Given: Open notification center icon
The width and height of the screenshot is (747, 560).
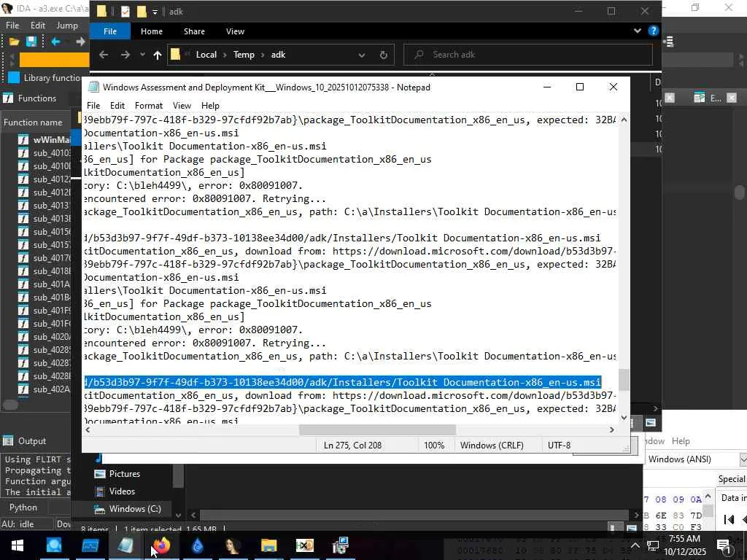Looking at the screenshot, I should click(724, 545).
